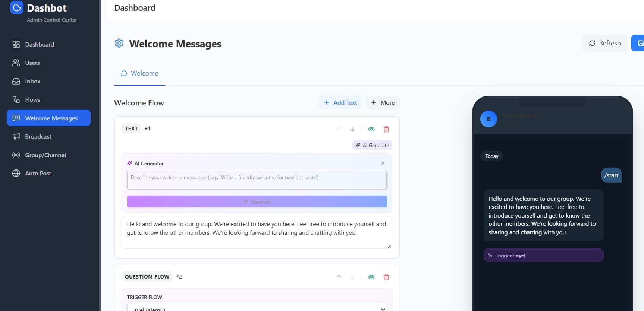Image resolution: width=644 pixels, height=311 pixels.
Task: Click the Today date label
Action: pyautogui.click(x=492, y=156)
